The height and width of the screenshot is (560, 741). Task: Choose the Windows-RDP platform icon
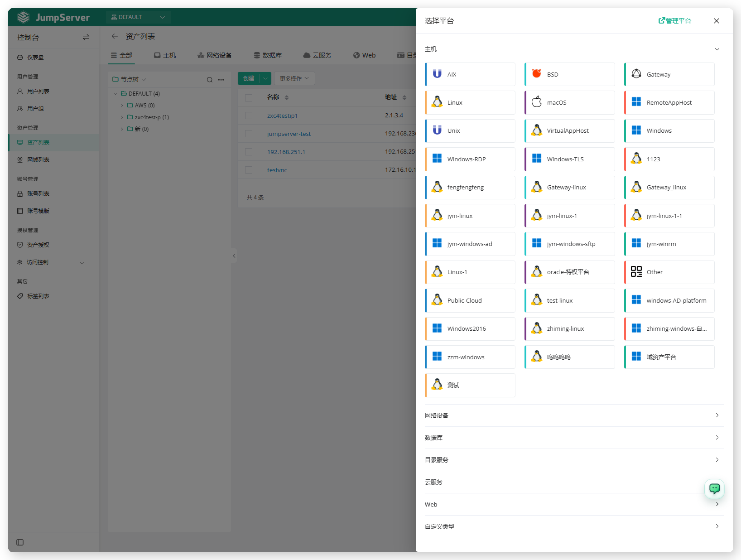pyautogui.click(x=437, y=159)
